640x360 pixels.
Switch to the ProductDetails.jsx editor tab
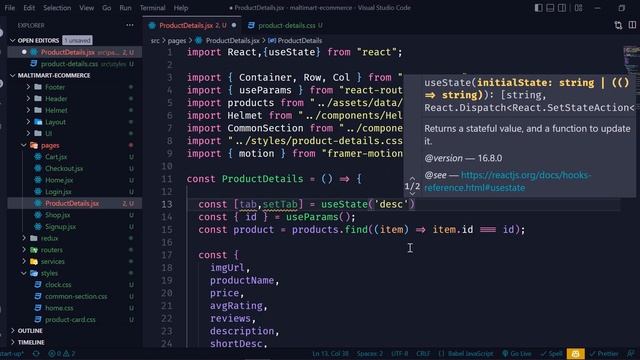[x=192, y=25]
